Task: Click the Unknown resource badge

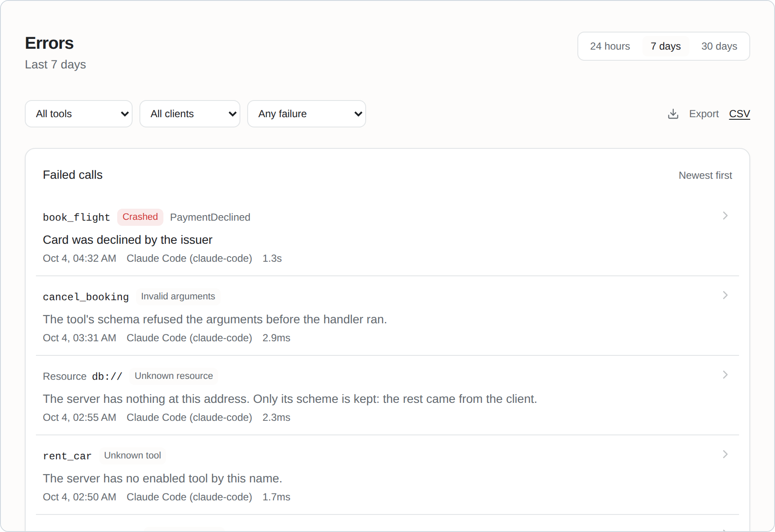Action: (x=174, y=376)
